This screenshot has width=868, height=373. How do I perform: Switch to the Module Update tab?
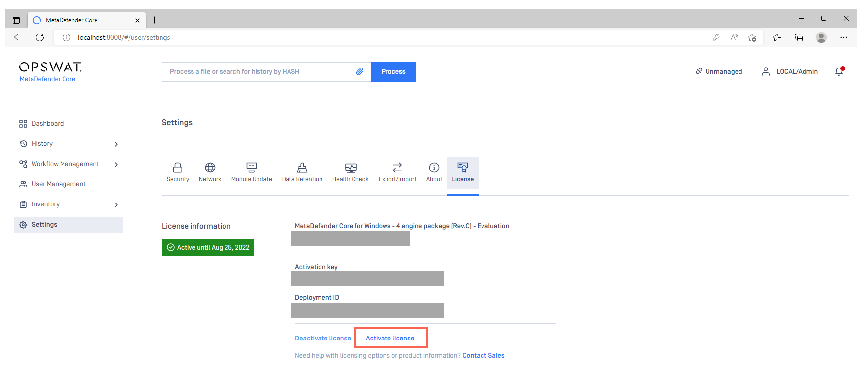(x=252, y=172)
